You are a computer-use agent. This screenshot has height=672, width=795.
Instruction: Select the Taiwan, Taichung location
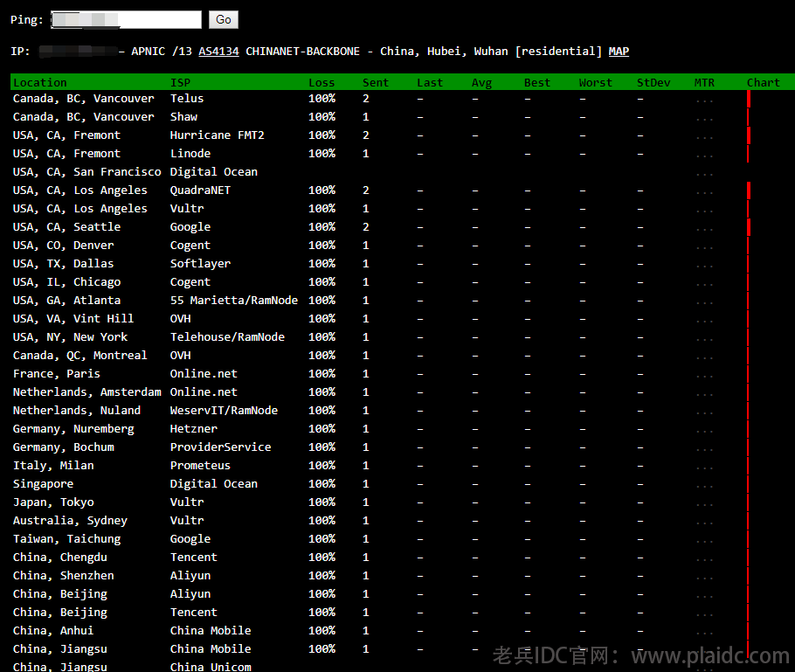[x=67, y=538]
